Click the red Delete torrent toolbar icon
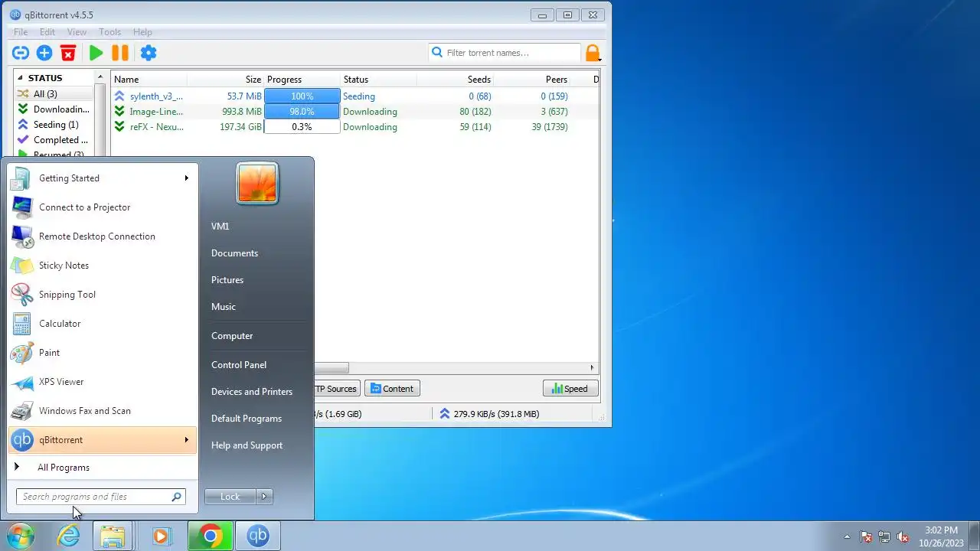 [68, 53]
